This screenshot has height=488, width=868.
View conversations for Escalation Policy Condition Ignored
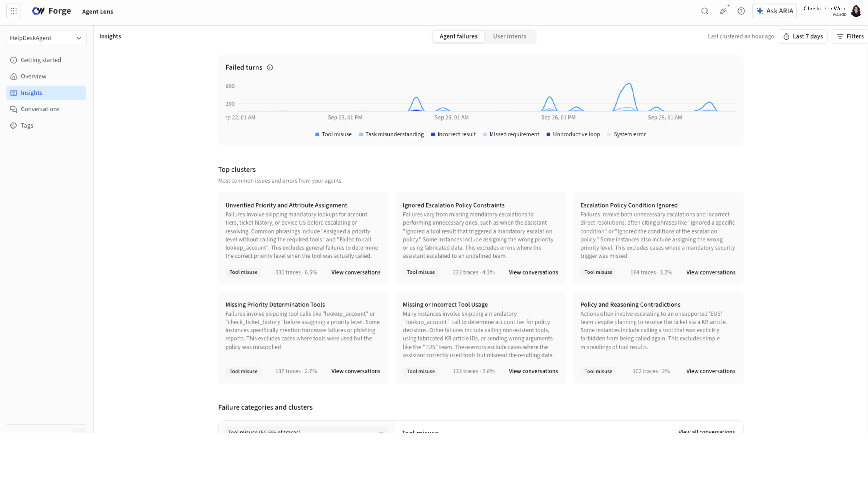[x=711, y=272]
